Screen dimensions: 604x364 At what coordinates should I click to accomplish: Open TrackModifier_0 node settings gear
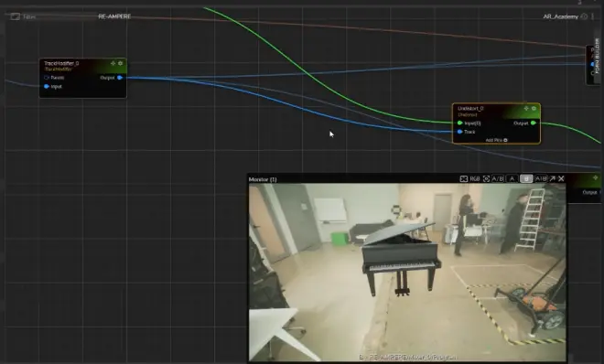[120, 63]
